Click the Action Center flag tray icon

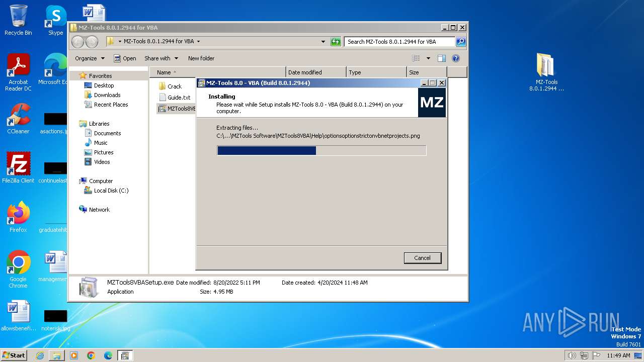pyautogui.click(x=596, y=355)
